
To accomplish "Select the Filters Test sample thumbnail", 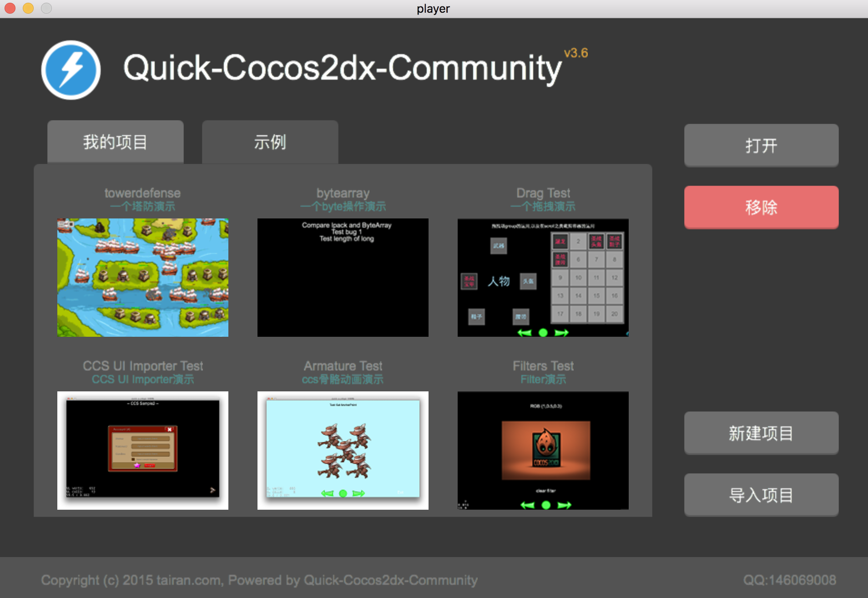I will pos(543,451).
